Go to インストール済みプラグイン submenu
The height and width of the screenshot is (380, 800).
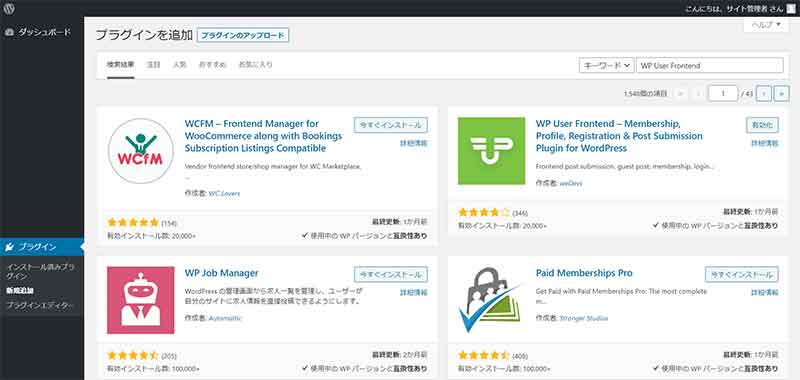pyautogui.click(x=41, y=271)
